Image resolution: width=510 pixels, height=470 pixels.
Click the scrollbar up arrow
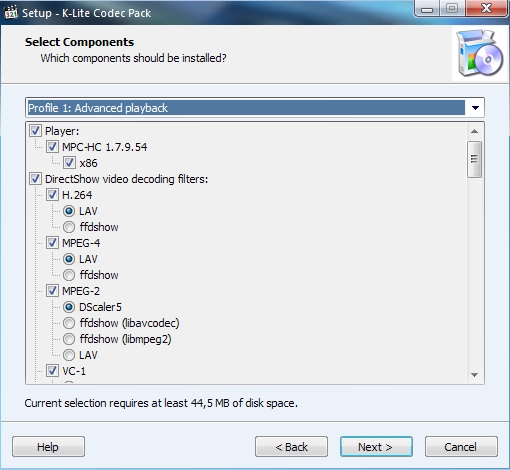pyautogui.click(x=475, y=131)
